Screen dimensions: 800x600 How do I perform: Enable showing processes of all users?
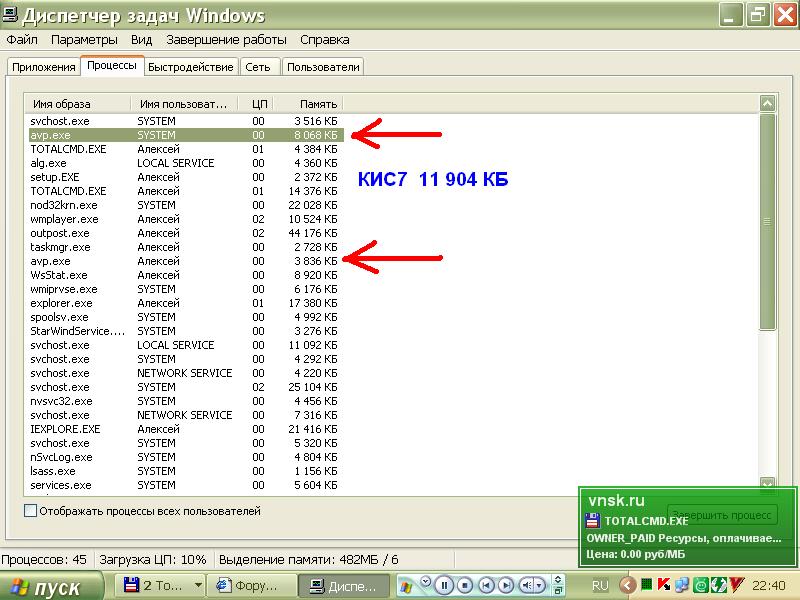[30, 511]
